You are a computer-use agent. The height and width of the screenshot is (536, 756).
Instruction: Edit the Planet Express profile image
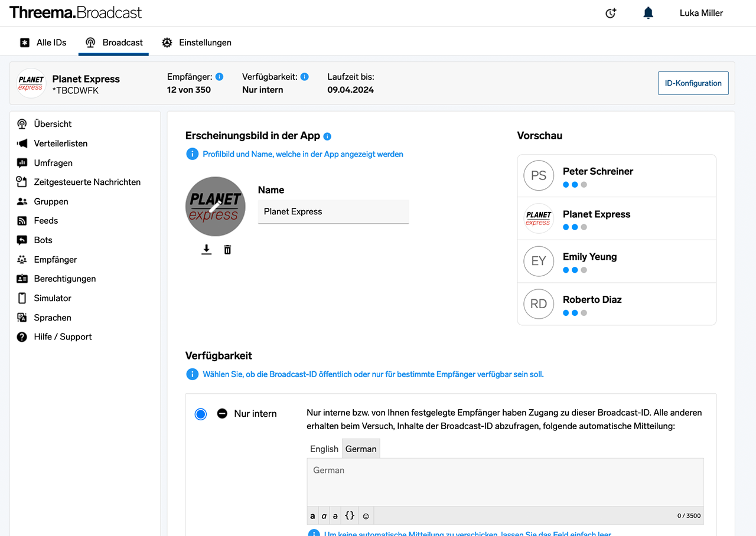[216, 207]
